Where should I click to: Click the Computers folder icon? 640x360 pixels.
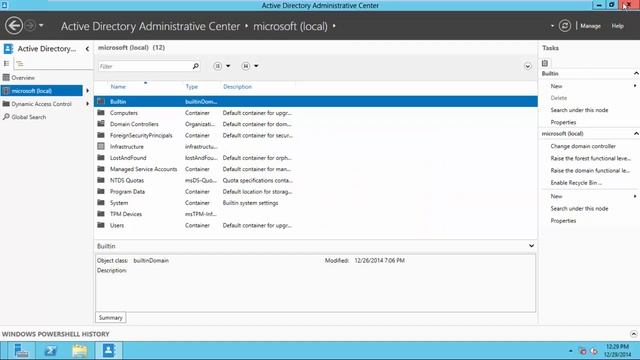(101, 113)
